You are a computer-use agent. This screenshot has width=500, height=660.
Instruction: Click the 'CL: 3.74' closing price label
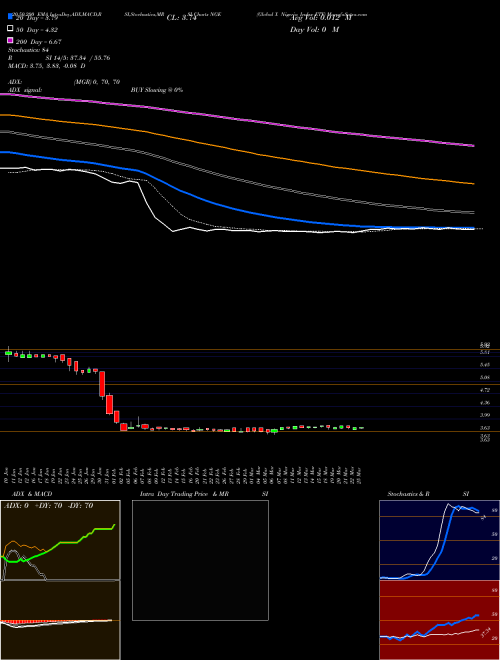point(182,18)
